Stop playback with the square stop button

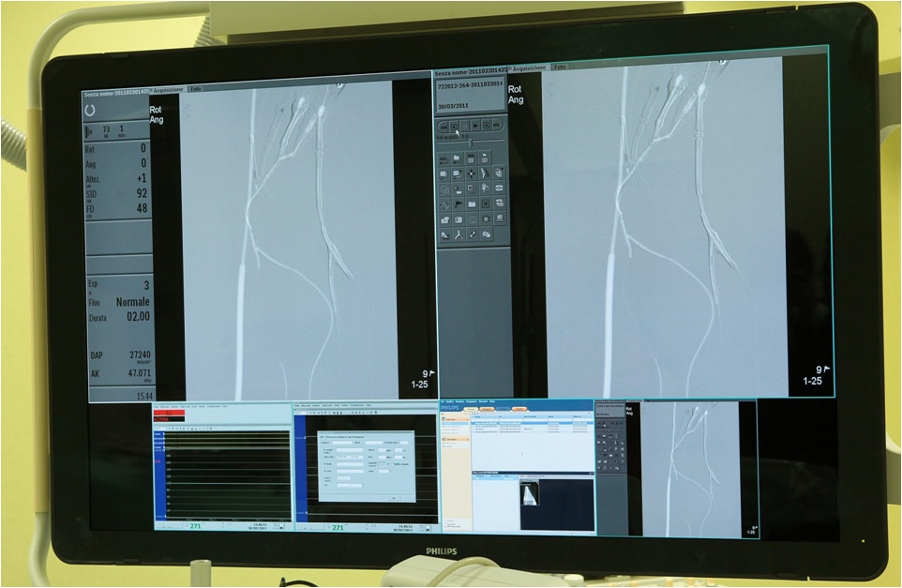(x=465, y=126)
